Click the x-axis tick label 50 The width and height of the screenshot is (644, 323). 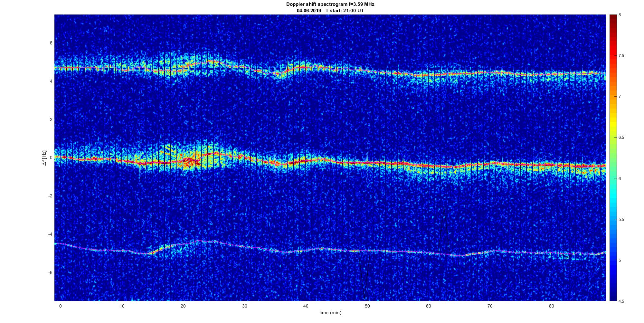367,306
